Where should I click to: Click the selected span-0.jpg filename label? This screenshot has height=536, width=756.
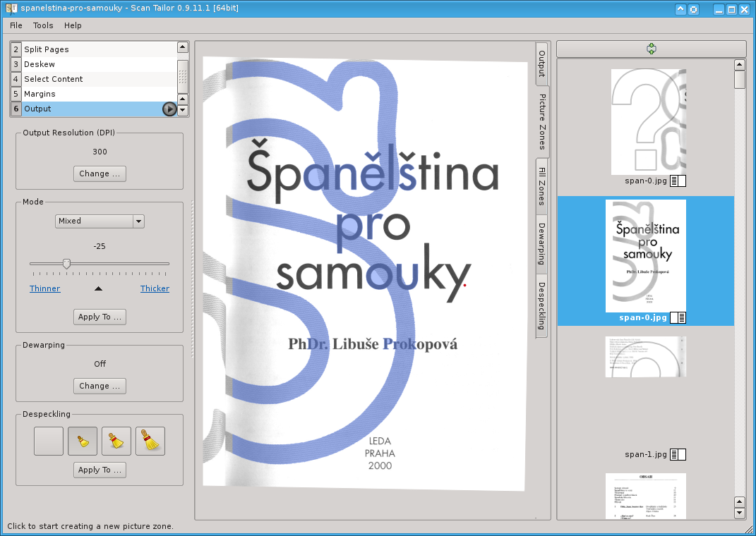coord(643,318)
